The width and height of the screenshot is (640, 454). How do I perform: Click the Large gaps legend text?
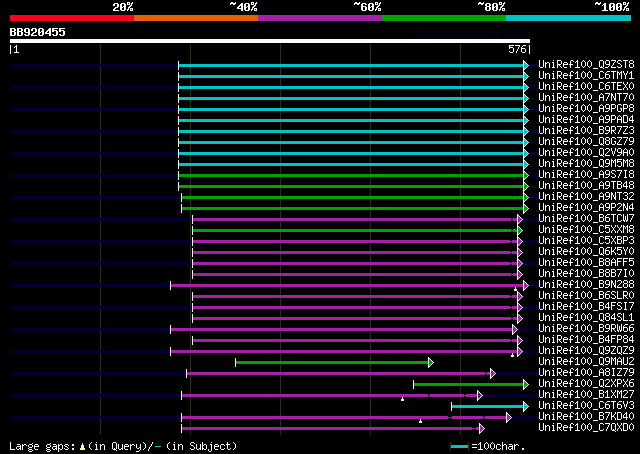[x=42, y=447]
